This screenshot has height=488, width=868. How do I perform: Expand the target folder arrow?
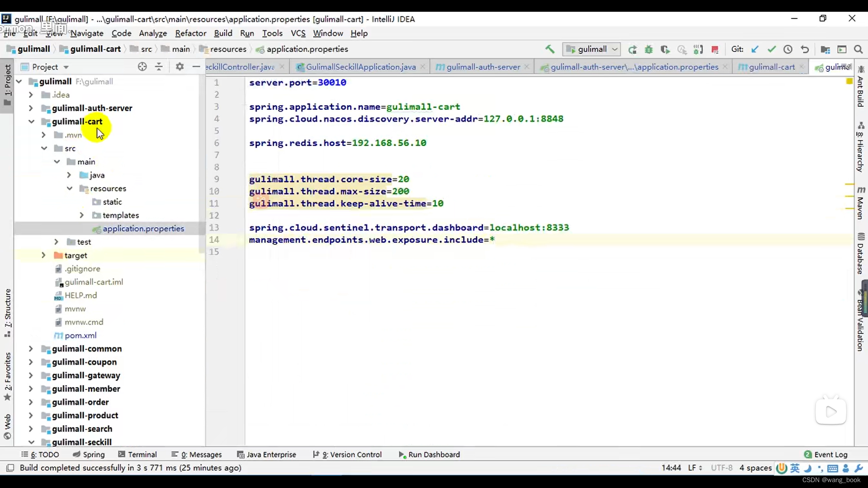coord(43,255)
